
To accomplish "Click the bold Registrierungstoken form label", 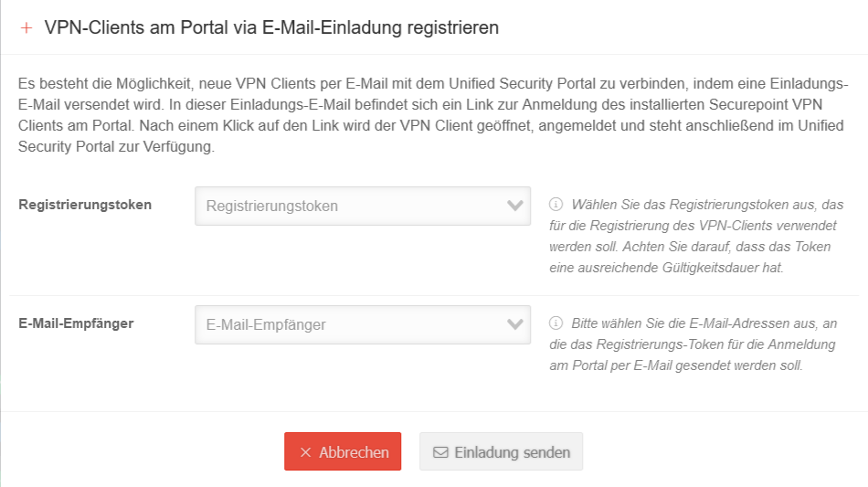I will pyautogui.click(x=85, y=205).
